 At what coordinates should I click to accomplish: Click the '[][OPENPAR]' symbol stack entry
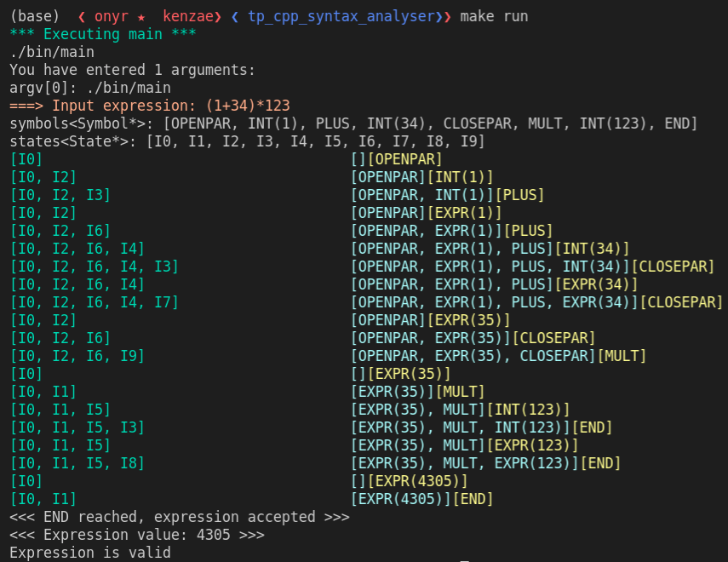click(396, 159)
